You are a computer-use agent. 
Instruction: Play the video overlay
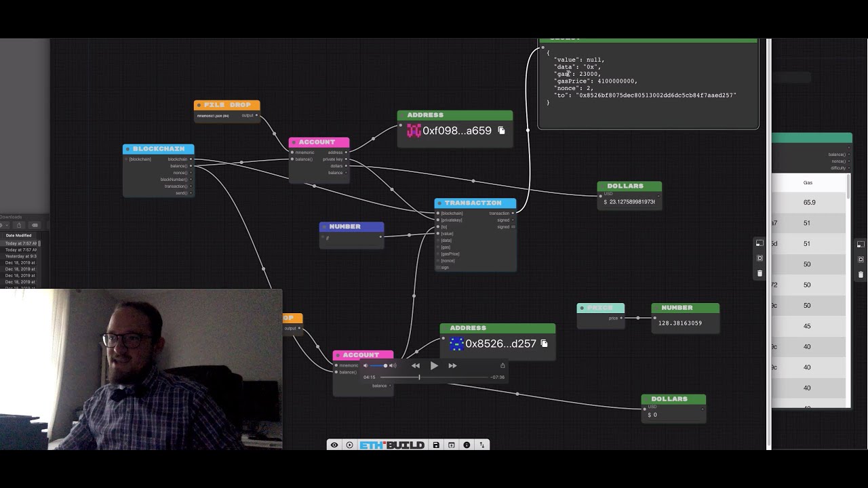[x=434, y=365]
